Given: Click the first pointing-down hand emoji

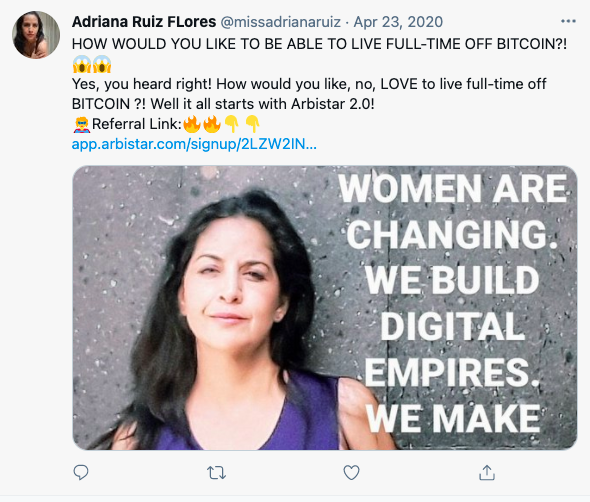Looking at the screenshot, I should click(x=232, y=124).
